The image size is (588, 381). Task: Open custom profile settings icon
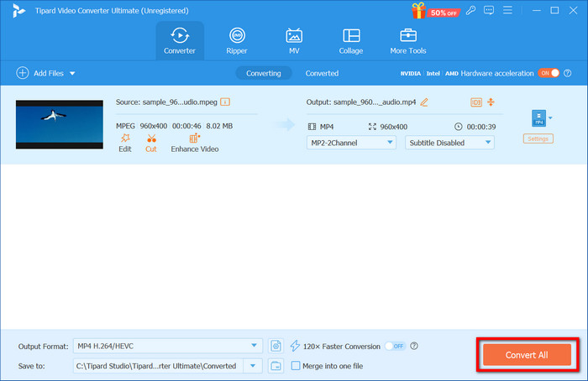276,346
